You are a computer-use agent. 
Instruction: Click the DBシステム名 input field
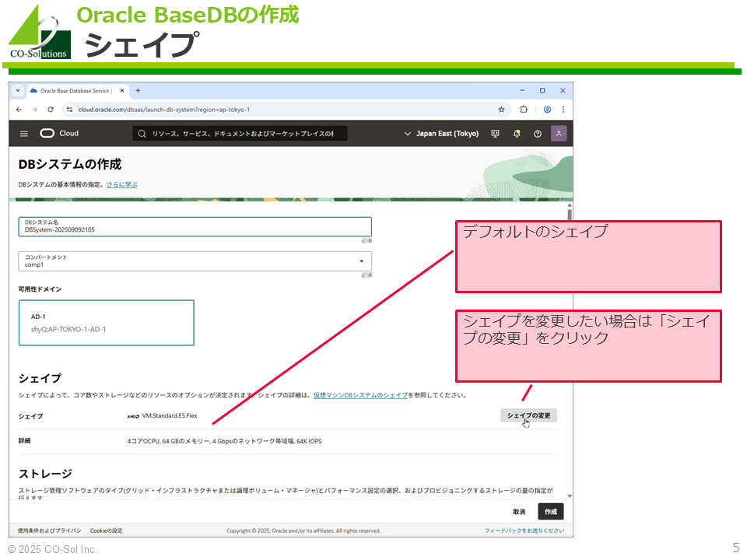tap(195, 226)
